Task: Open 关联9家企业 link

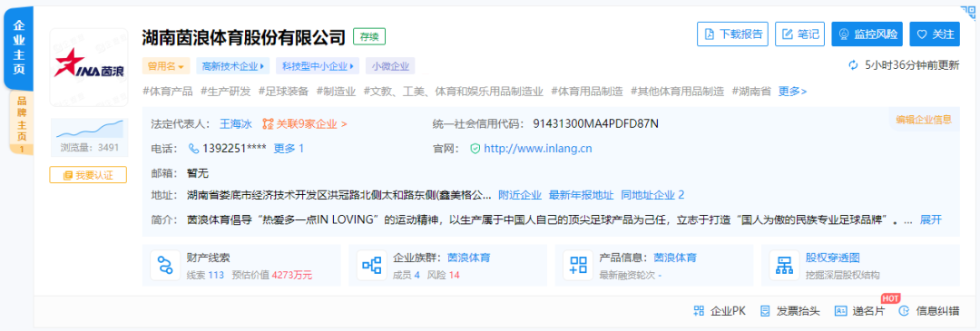Action: coord(304,123)
